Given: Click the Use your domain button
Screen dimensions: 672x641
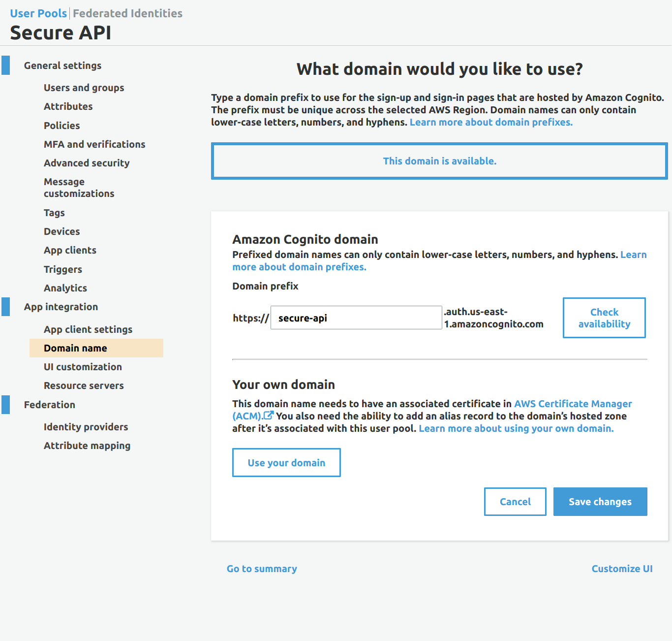Looking at the screenshot, I should [286, 462].
